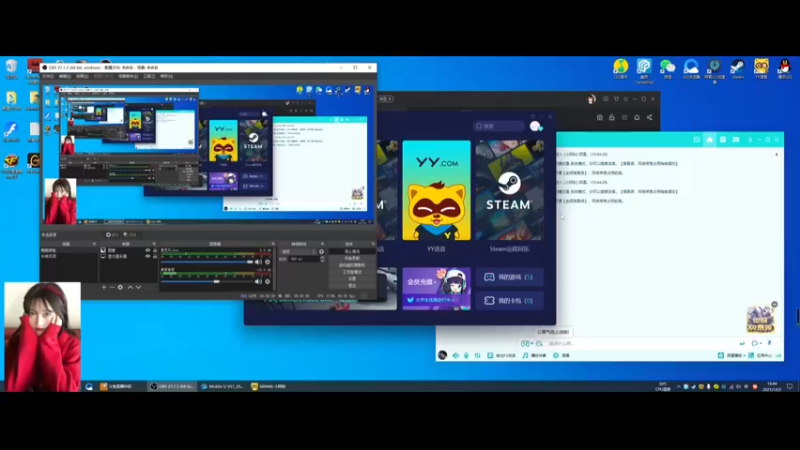Open OBS Tools menu
The height and width of the screenshot is (450, 800).
coord(149,76)
